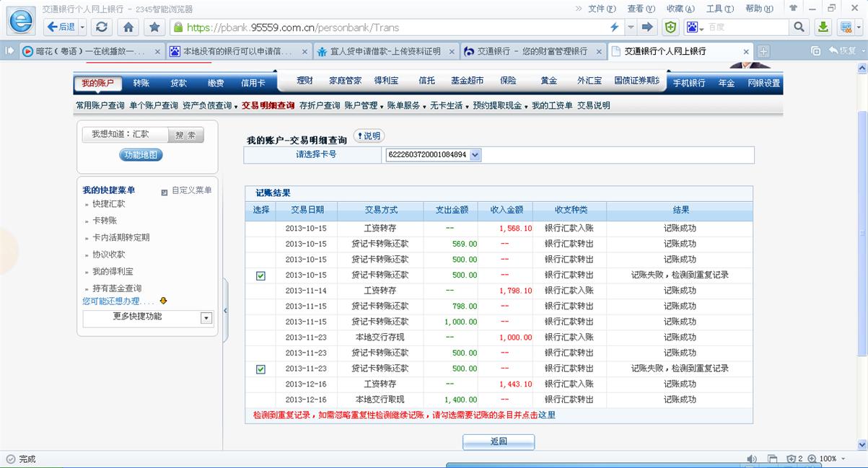Go to the browser home page icon
868x468 pixels.
128,27
